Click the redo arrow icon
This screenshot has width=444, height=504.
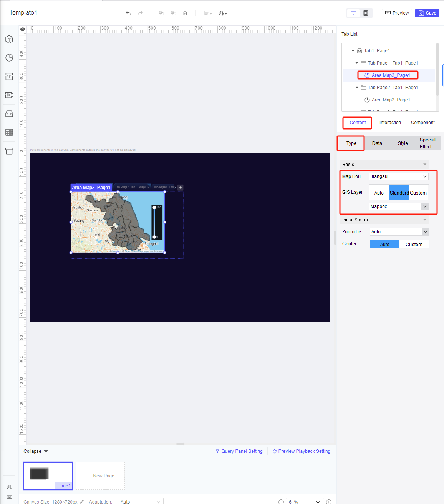(140, 13)
